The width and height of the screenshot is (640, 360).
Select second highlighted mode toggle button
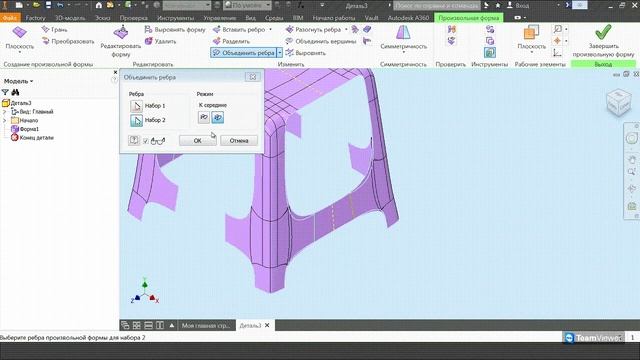tap(218, 118)
